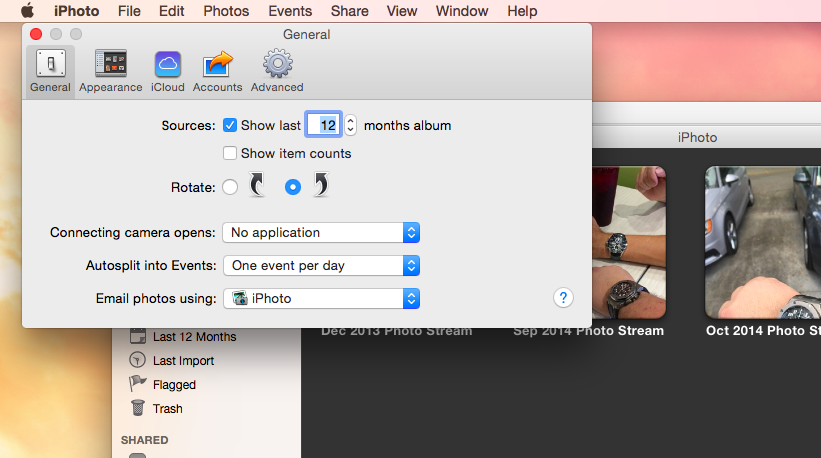Screen dimensions: 821x458
Task: Toggle Show last months album checkbox
Action: pos(230,125)
